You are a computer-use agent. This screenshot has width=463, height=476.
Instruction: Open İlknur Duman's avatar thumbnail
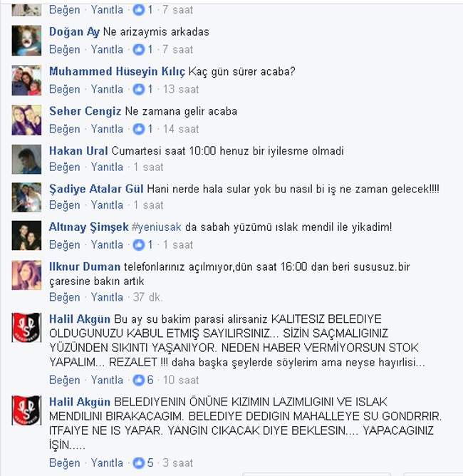click(x=26, y=275)
